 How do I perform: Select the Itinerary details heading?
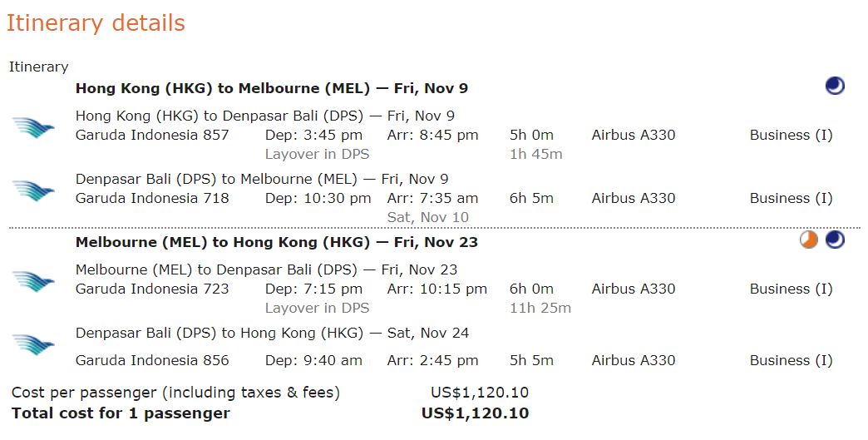click(x=96, y=23)
